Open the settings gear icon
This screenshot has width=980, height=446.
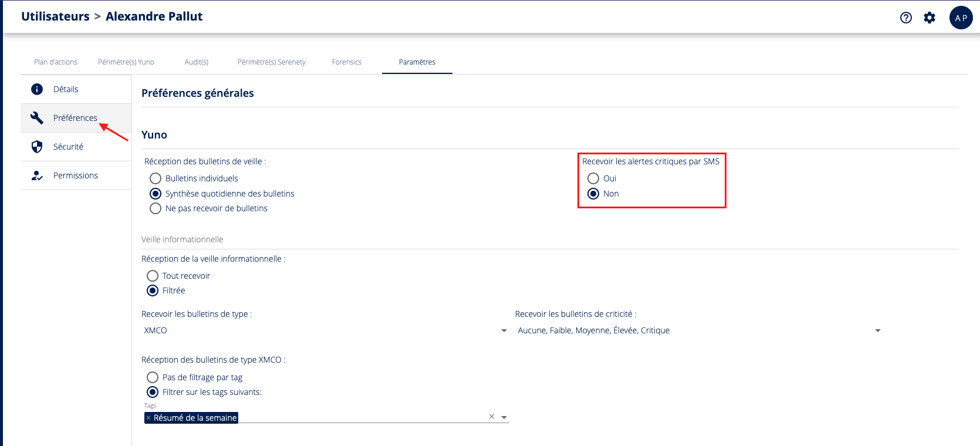point(930,18)
